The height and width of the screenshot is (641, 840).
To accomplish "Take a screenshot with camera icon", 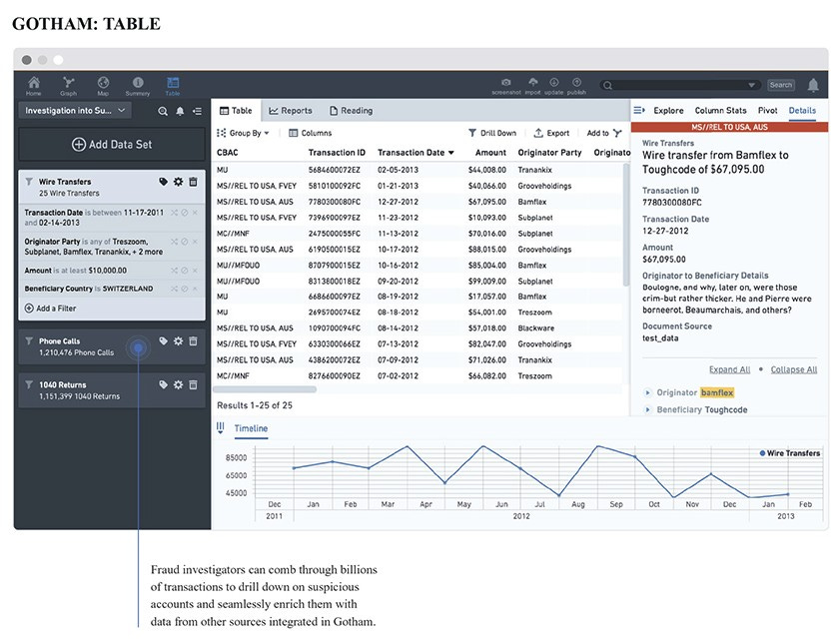I will (x=505, y=85).
